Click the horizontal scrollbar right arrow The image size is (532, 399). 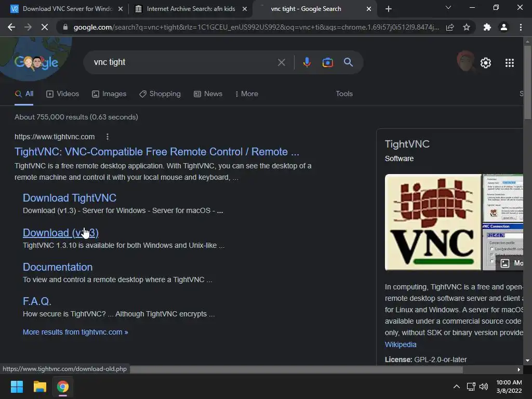519,369
